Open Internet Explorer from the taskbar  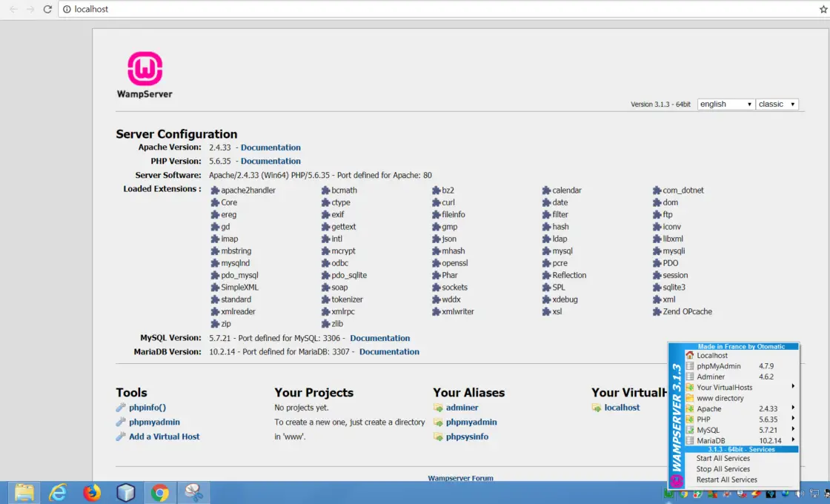click(58, 492)
